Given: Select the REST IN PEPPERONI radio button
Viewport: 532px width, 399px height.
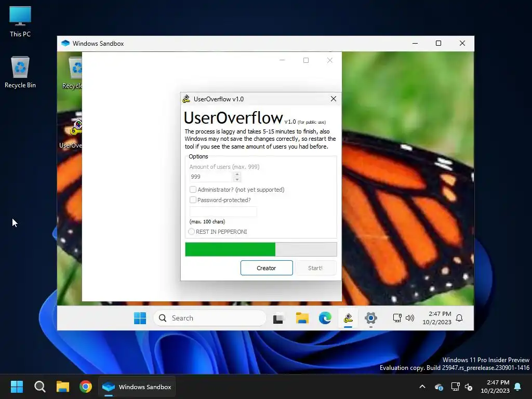Looking at the screenshot, I should 191,231.
